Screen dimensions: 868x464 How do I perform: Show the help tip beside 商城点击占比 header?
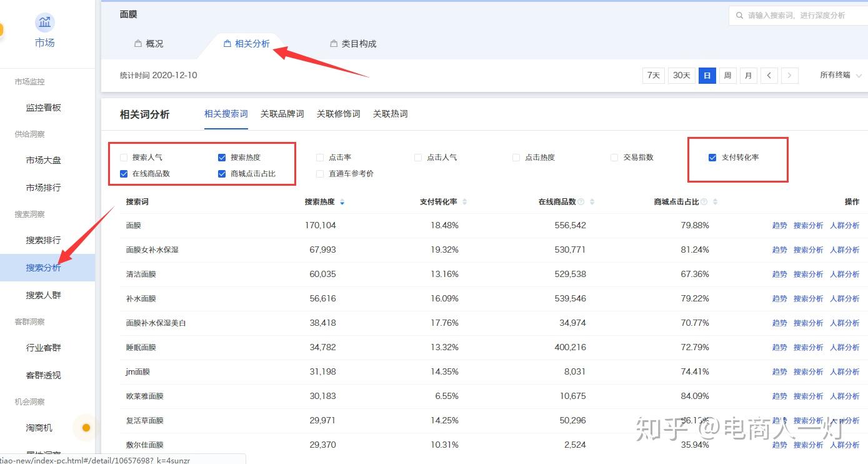pos(704,202)
